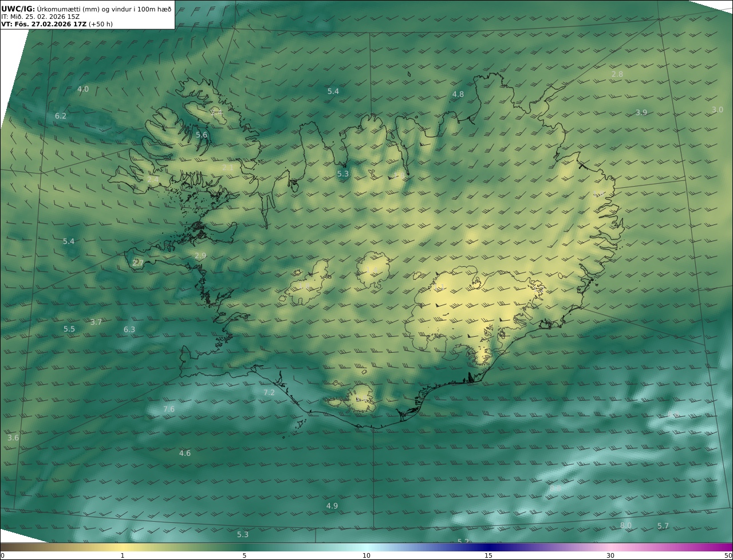
Task: Click the 4.6 value on the map
Action: coord(185,453)
